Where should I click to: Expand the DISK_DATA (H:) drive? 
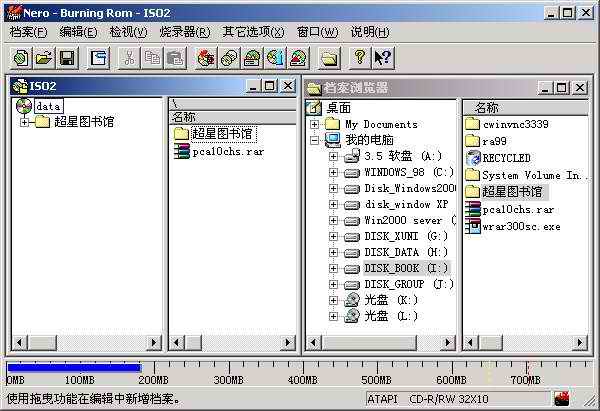click(333, 252)
